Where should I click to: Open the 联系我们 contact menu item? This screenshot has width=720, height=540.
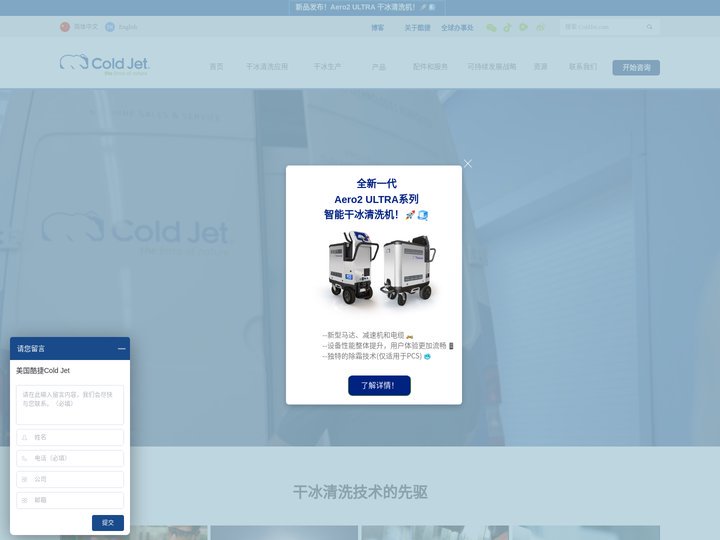583,67
